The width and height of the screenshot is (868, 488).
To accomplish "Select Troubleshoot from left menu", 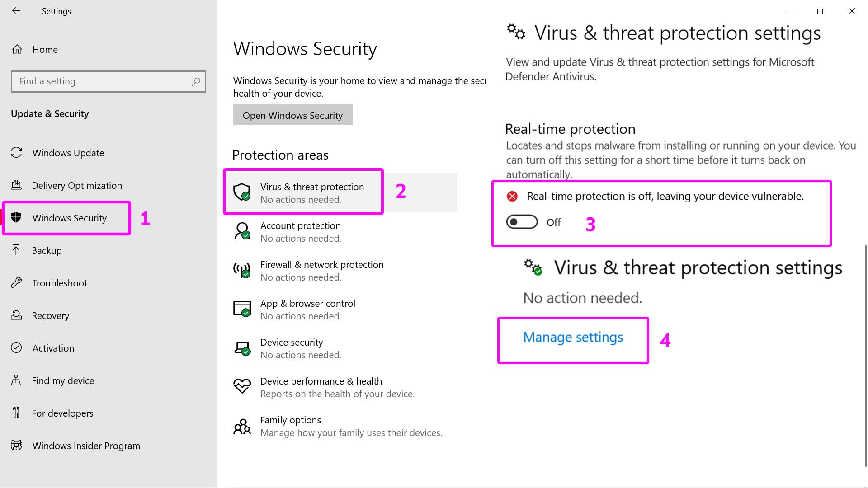I will point(60,282).
